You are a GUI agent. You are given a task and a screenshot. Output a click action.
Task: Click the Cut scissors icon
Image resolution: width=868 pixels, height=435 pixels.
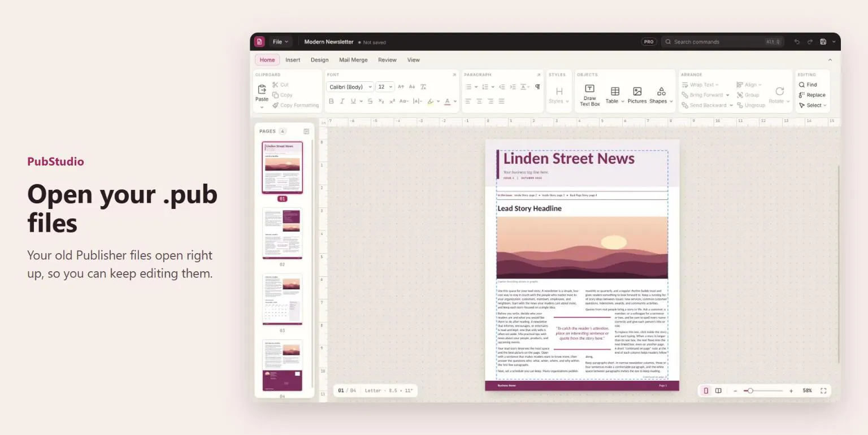(x=276, y=85)
